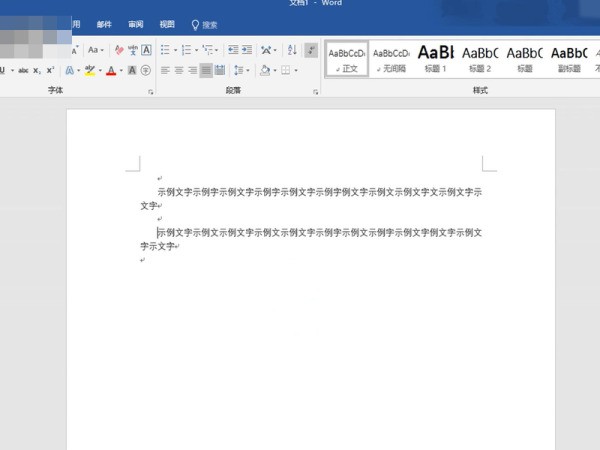
Task: Expand the highlight color dropdown arrow
Action: coord(100,70)
